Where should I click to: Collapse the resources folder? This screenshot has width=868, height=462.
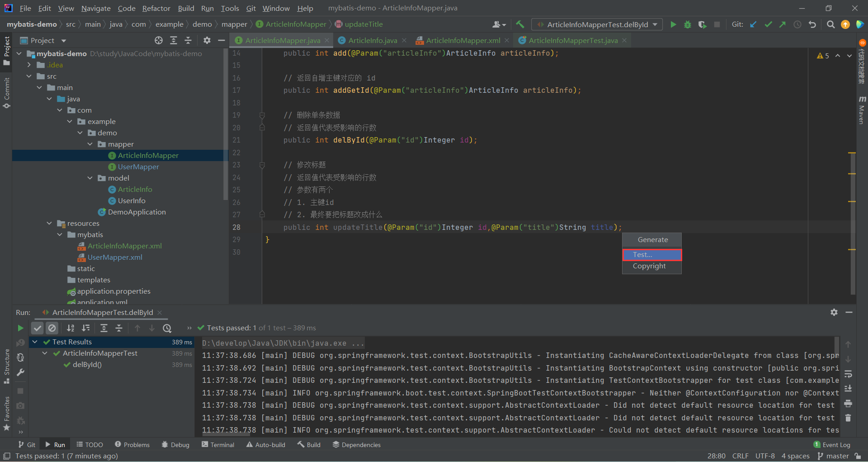click(x=49, y=223)
